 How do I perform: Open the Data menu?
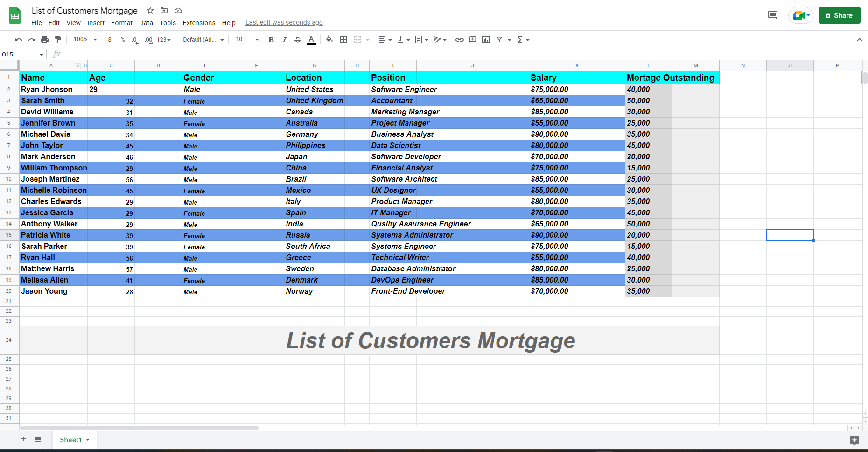(146, 23)
